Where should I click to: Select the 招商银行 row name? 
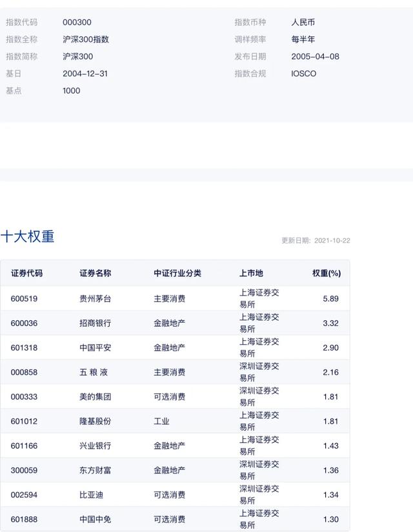click(x=95, y=323)
